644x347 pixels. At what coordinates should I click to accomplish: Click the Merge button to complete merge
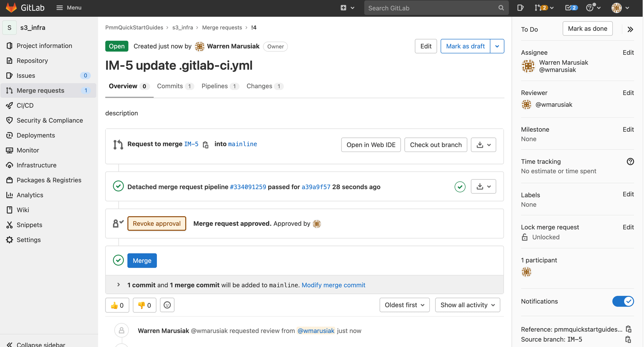(x=142, y=260)
